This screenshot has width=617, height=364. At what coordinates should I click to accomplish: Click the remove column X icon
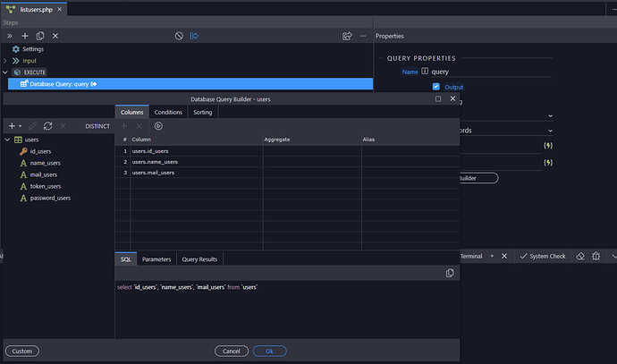click(139, 126)
